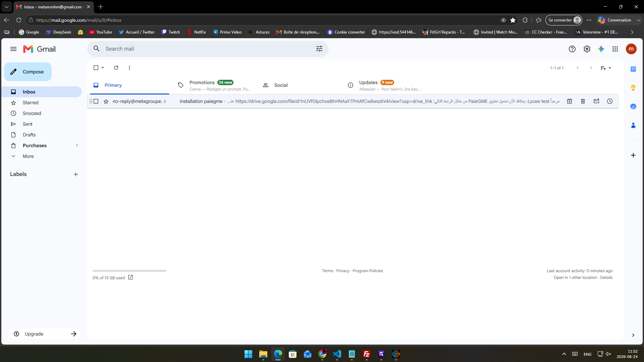Open Gmail Support help icon

572,49
